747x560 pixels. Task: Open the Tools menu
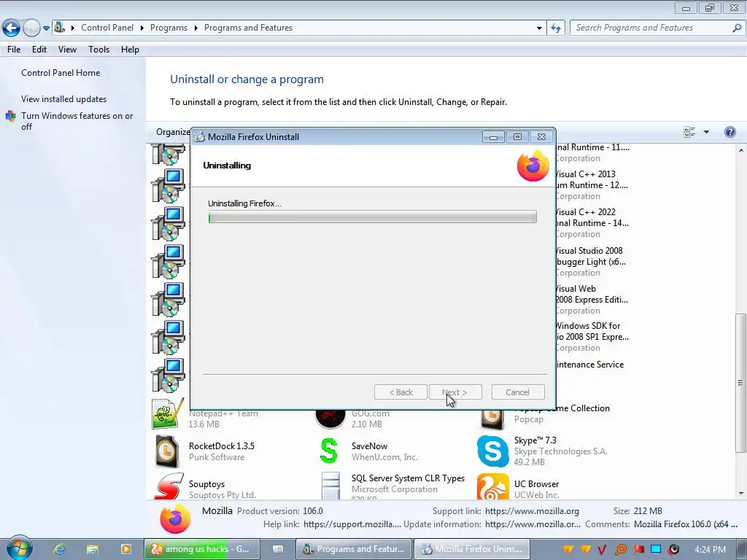point(98,50)
